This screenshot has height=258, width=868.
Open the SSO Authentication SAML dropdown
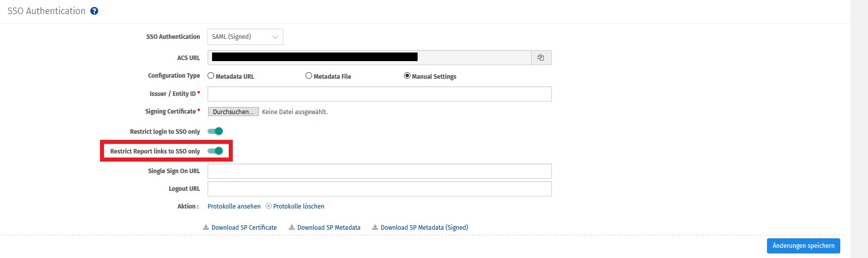click(x=245, y=37)
